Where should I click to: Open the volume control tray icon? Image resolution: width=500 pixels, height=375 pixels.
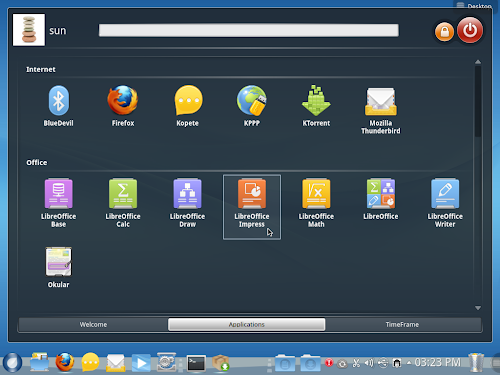(x=369, y=363)
